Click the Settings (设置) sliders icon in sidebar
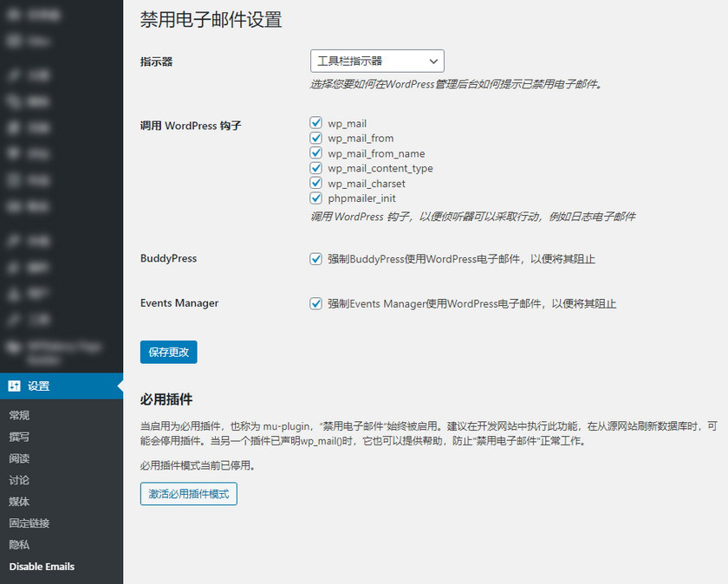The image size is (728, 584). pos(15,386)
